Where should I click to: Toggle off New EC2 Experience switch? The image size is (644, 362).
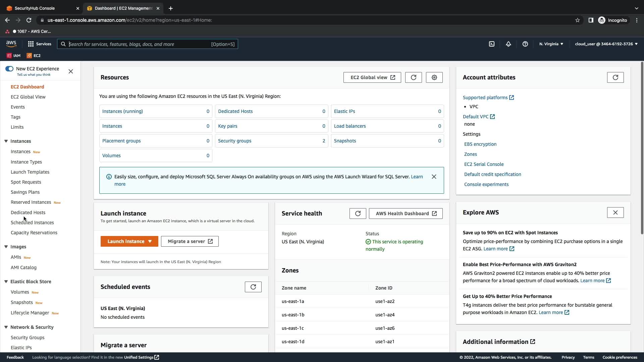[x=9, y=69]
